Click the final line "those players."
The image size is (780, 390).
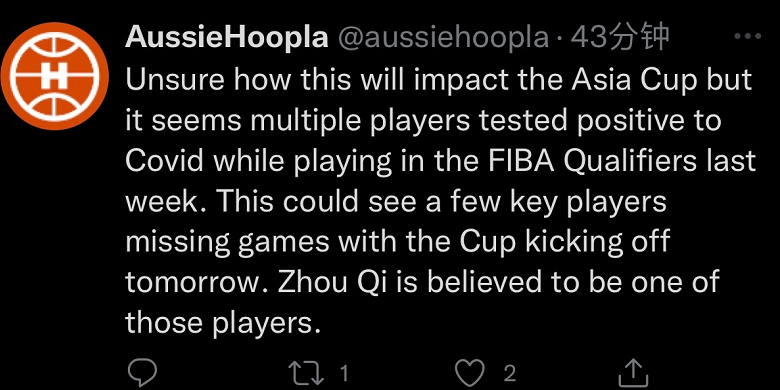click(x=222, y=323)
